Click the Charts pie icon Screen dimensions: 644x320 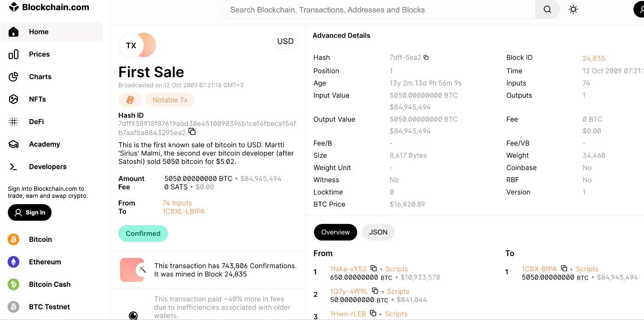point(13,77)
